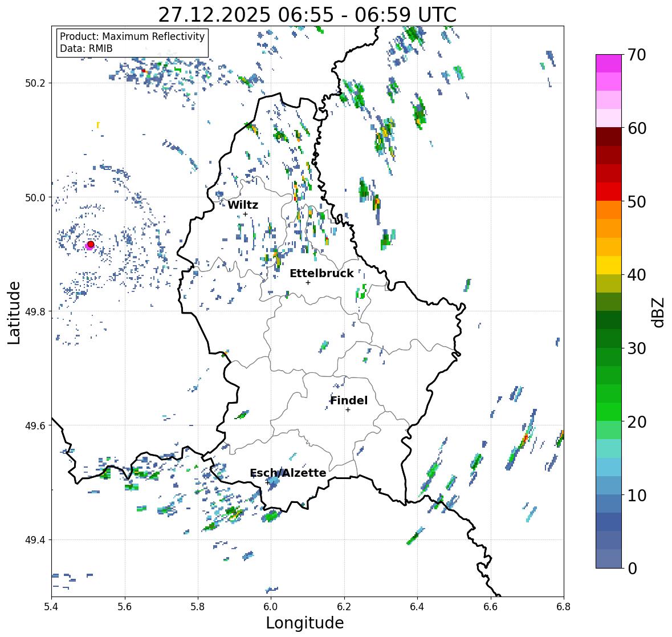
Task: Click the 5.8 longitude tick label
Action: coord(198,607)
